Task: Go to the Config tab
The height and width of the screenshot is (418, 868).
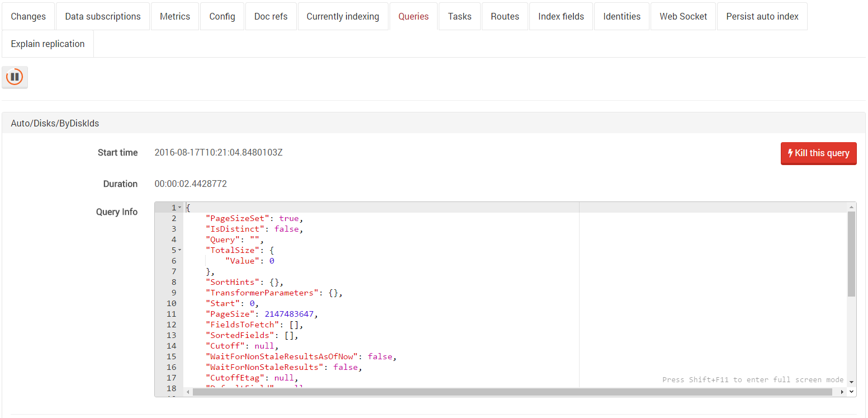Action: (222, 16)
